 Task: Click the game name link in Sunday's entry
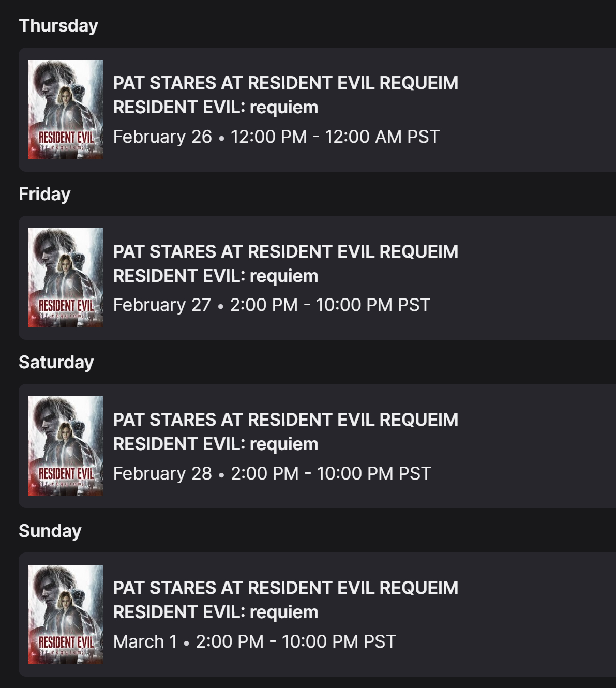(216, 612)
